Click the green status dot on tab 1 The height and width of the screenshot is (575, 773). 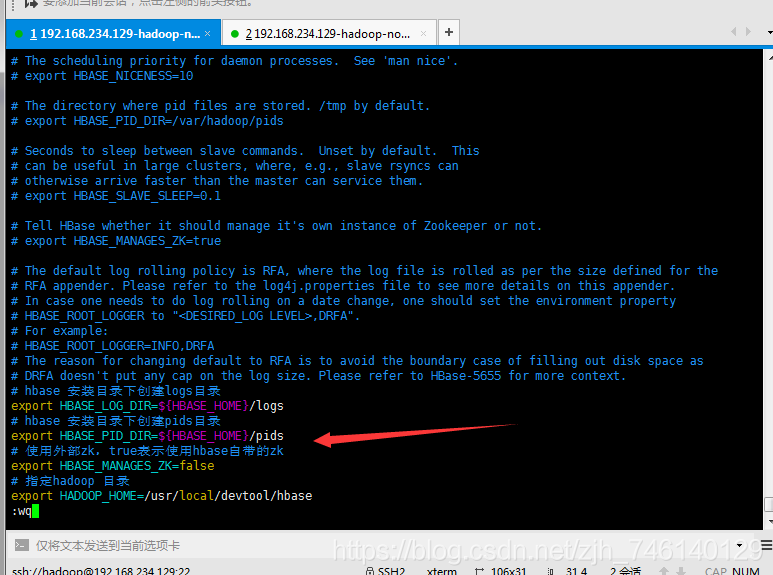pos(19,34)
